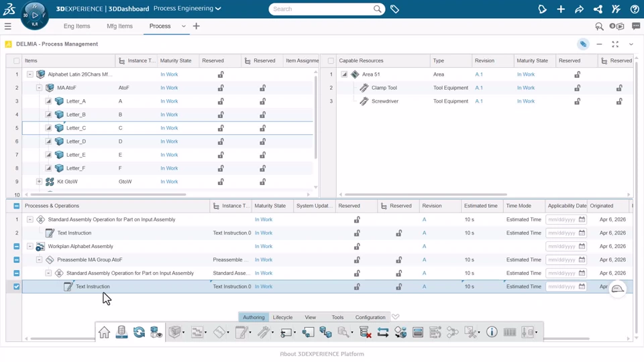
Task: Click About 3DEXPERIENCE Platform link
Action: [x=322, y=354]
